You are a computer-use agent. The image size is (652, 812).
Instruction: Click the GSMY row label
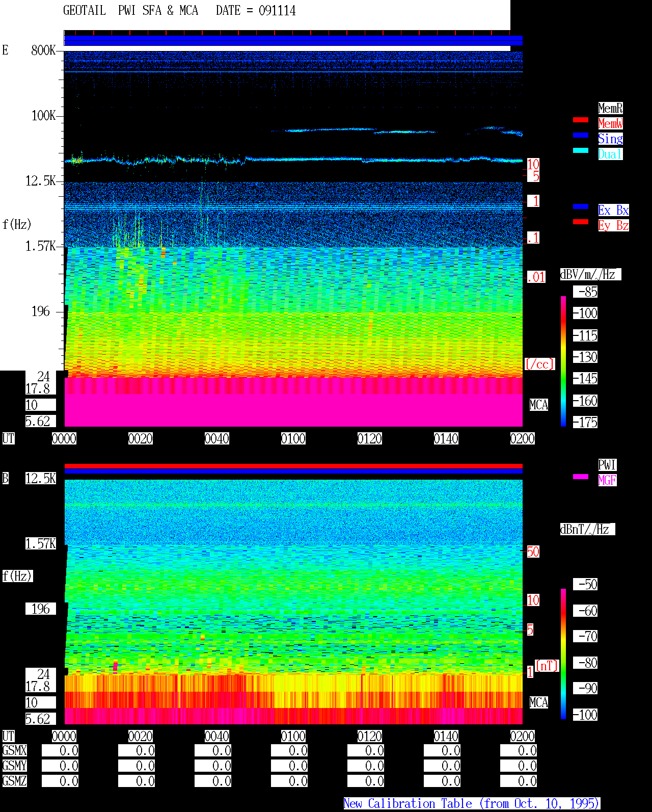[15, 766]
